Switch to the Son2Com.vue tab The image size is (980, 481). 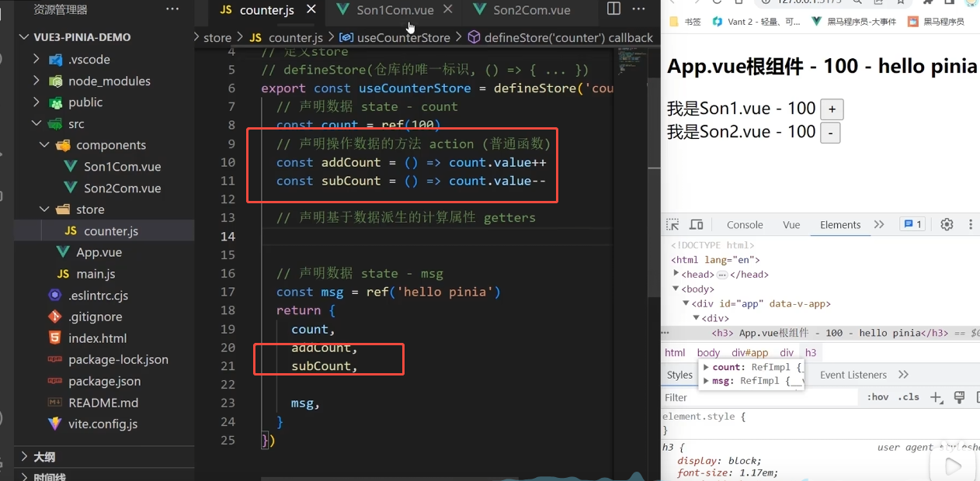tap(532, 10)
